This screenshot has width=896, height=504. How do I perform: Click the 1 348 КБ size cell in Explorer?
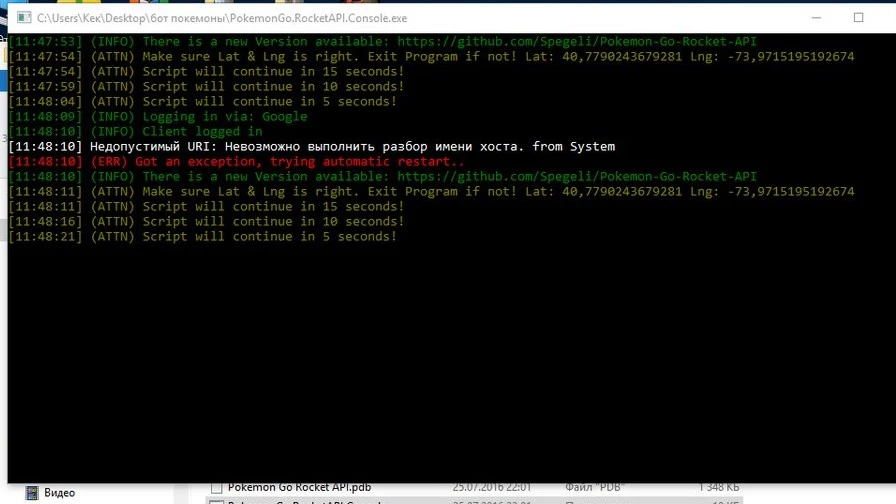pyautogui.click(x=718, y=487)
